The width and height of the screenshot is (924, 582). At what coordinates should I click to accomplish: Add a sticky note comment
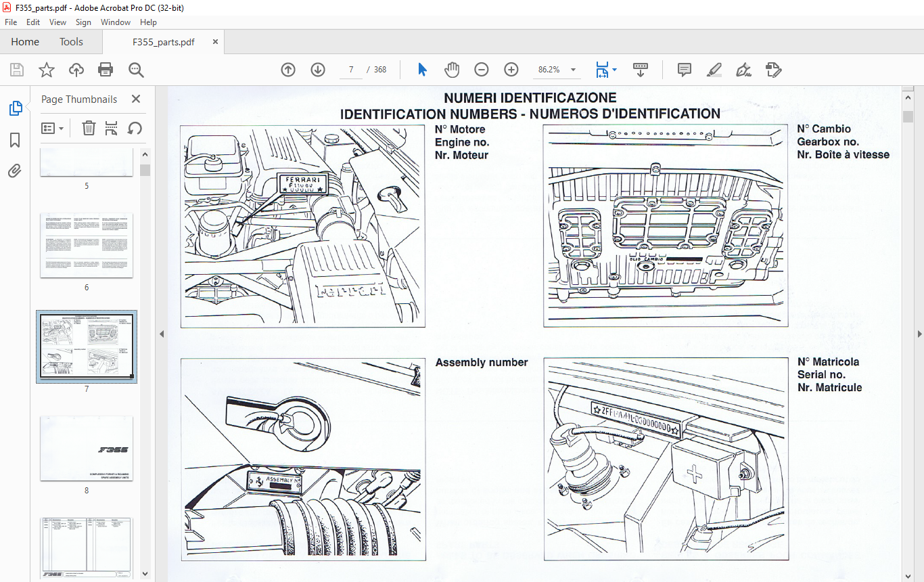coord(685,70)
